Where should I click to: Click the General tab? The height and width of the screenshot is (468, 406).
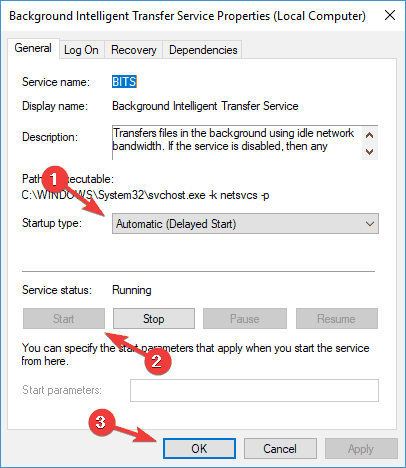[x=33, y=48]
